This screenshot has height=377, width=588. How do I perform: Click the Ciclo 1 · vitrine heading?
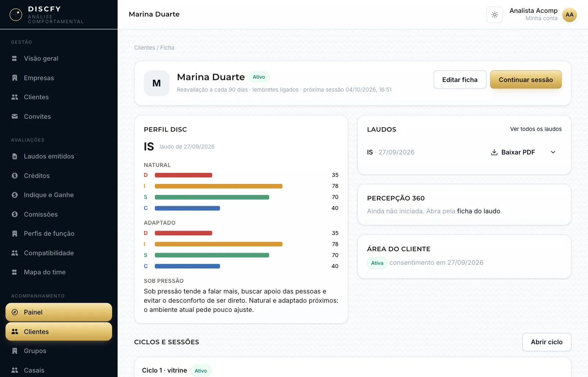tap(164, 370)
